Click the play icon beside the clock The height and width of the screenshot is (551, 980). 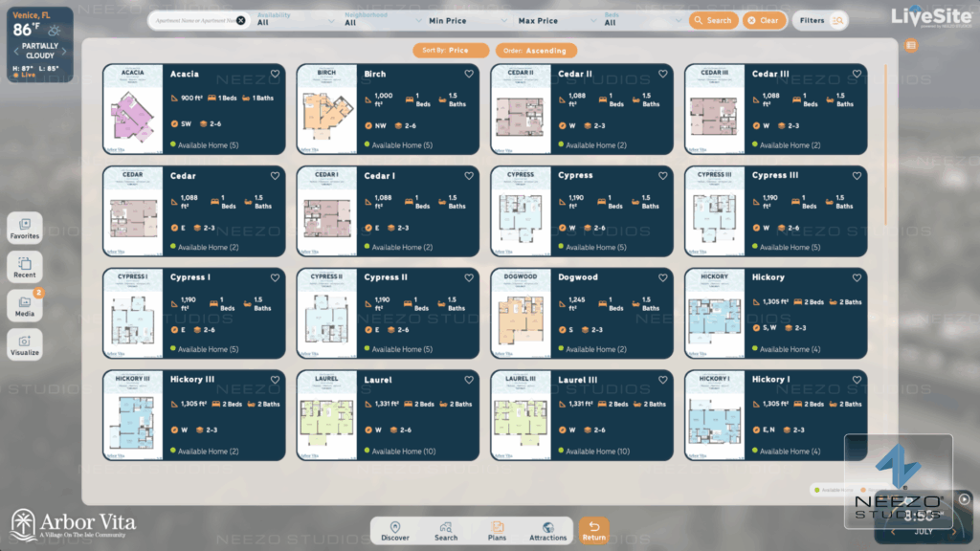(x=965, y=499)
